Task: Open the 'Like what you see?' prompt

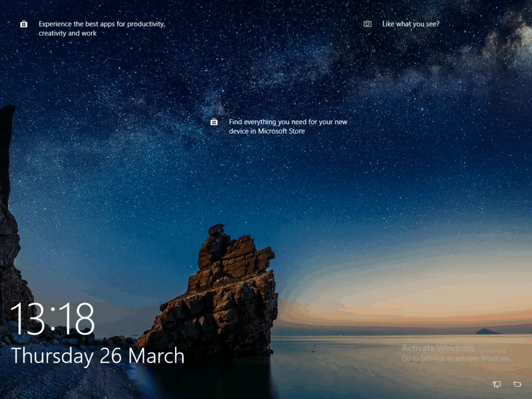Action: 410,24
